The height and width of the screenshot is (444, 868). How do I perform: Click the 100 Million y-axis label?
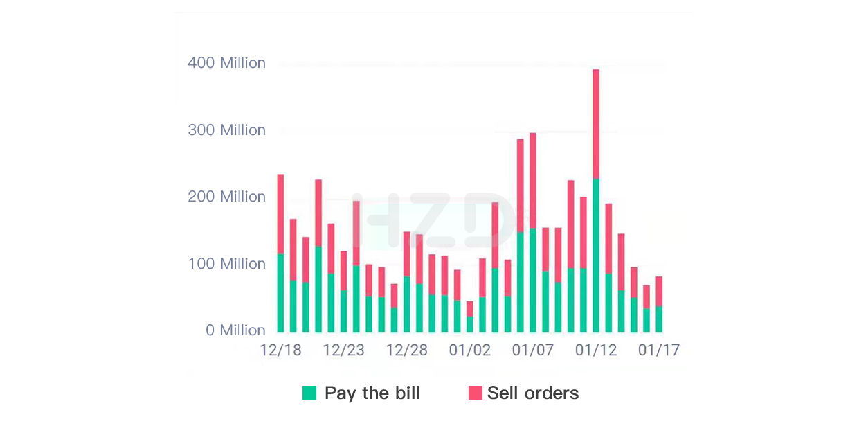click(x=226, y=264)
